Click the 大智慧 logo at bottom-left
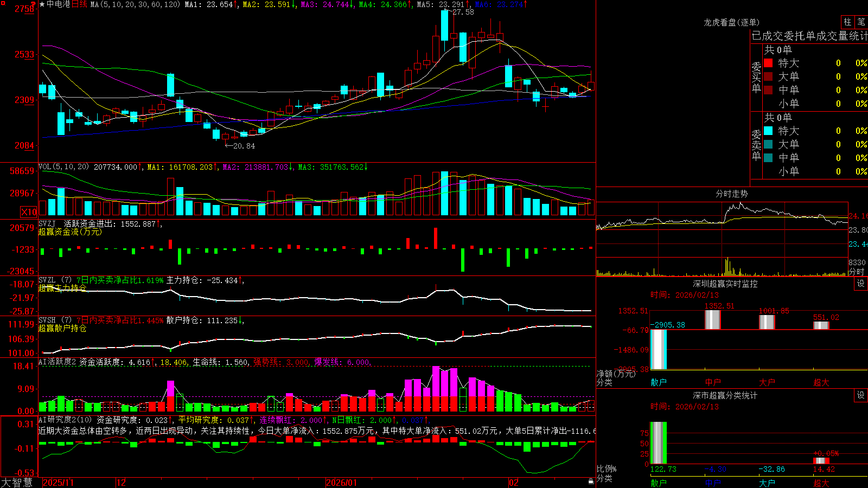 (x=17, y=482)
